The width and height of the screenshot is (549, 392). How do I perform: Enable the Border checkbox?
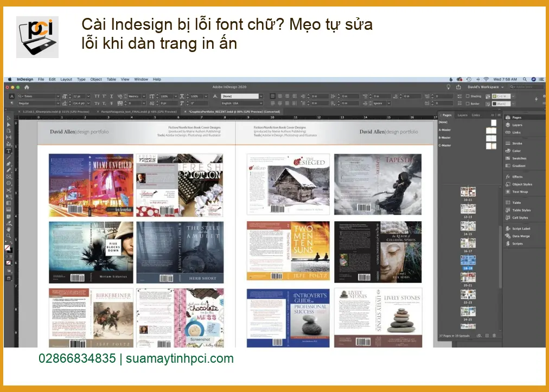pos(468,104)
